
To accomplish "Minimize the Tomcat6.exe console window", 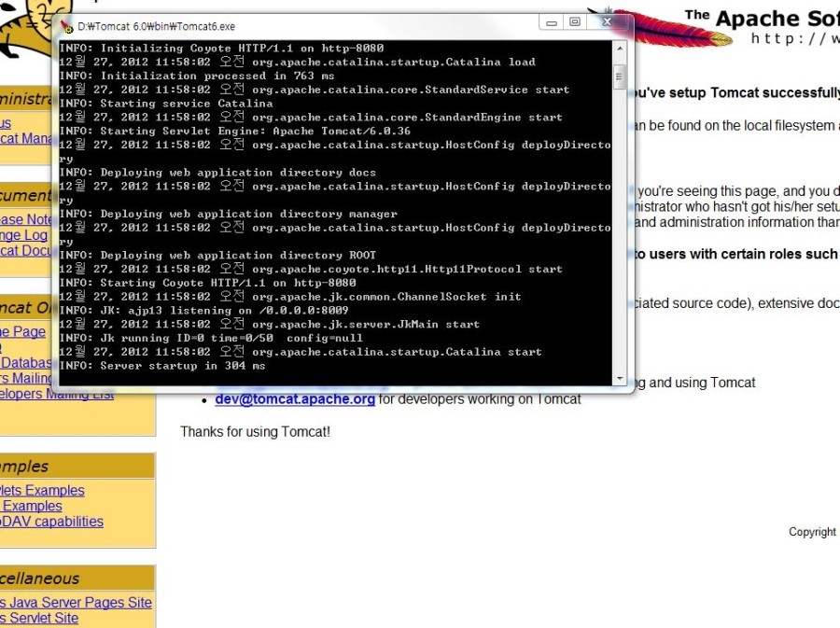I will click(552, 22).
